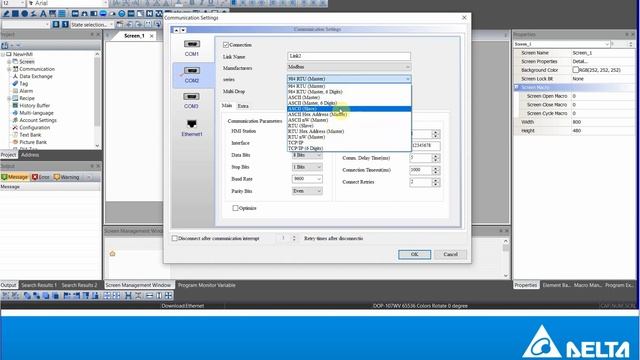Screen dimensions: 640x360
Task: Collapse the series dropdown showing 984 RTU (Master)
Action: tap(349, 79)
